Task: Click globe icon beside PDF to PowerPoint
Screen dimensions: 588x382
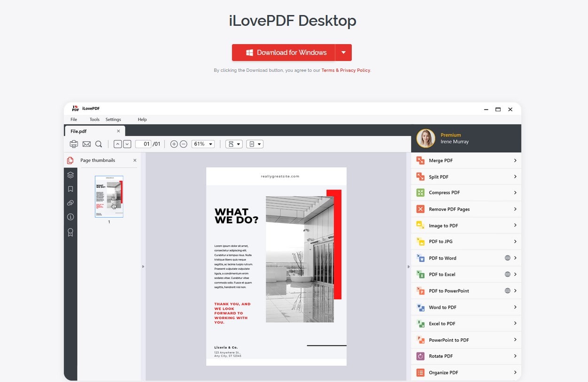Action: tap(507, 291)
